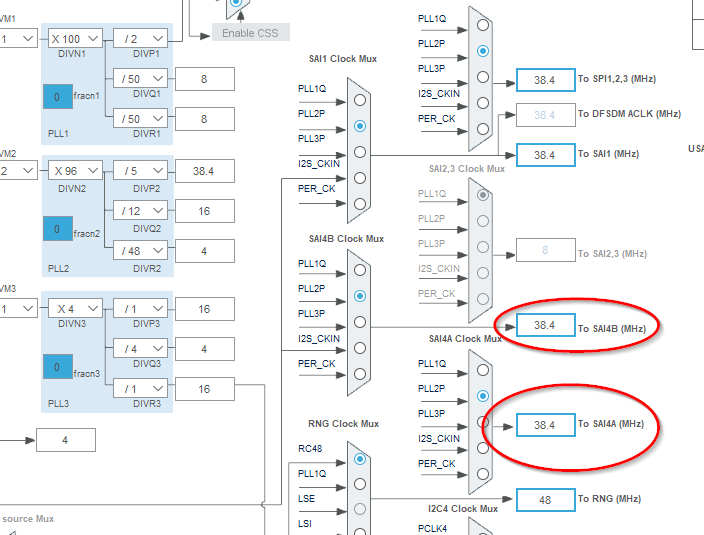Click the DIVR3 output value 16
The height and width of the screenshot is (535, 704).
click(205, 389)
